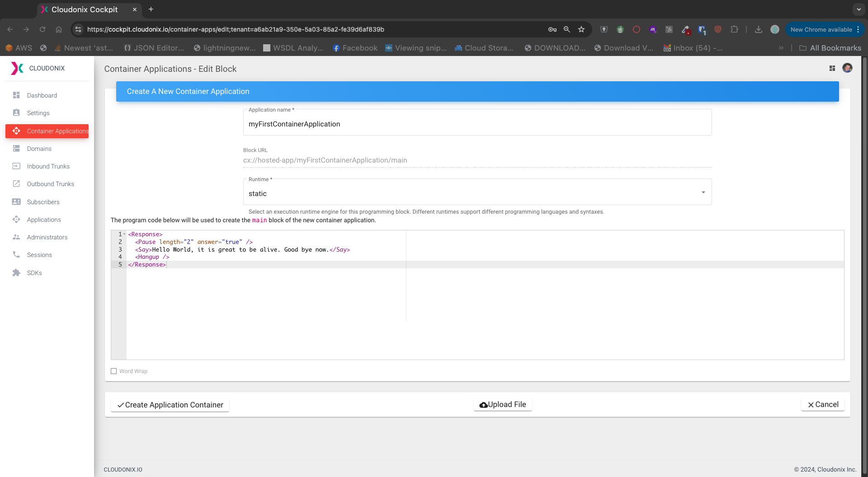The height and width of the screenshot is (477, 868).
Task: Expand the Runtime dropdown
Action: 703,192
